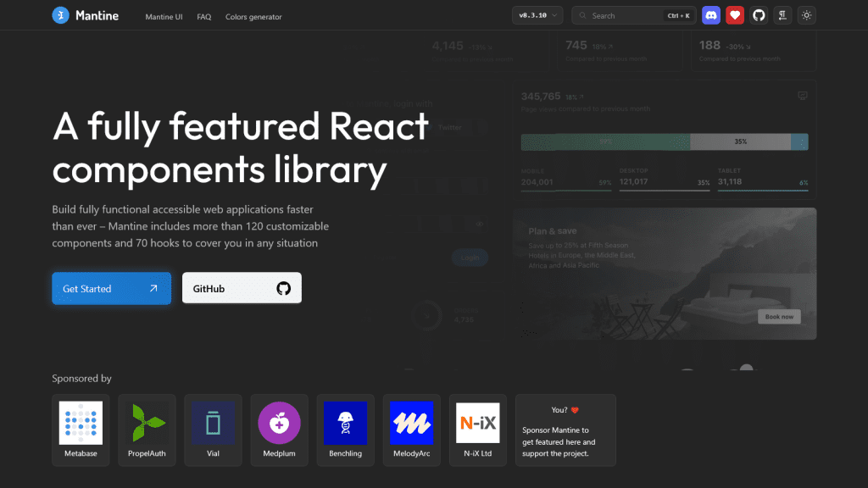Viewport: 868px width, 488px height.
Task: Open the GitHub icon in the header
Action: tap(759, 14)
